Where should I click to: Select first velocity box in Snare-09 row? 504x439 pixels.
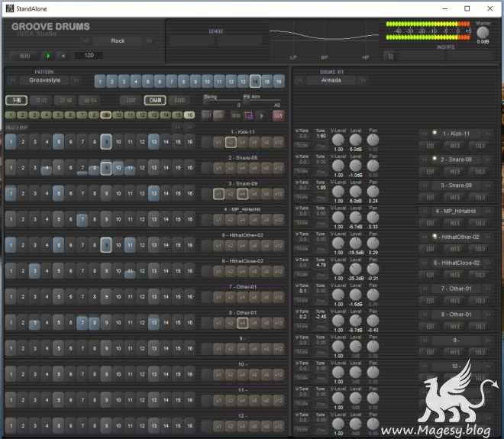(x=218, y=194)
